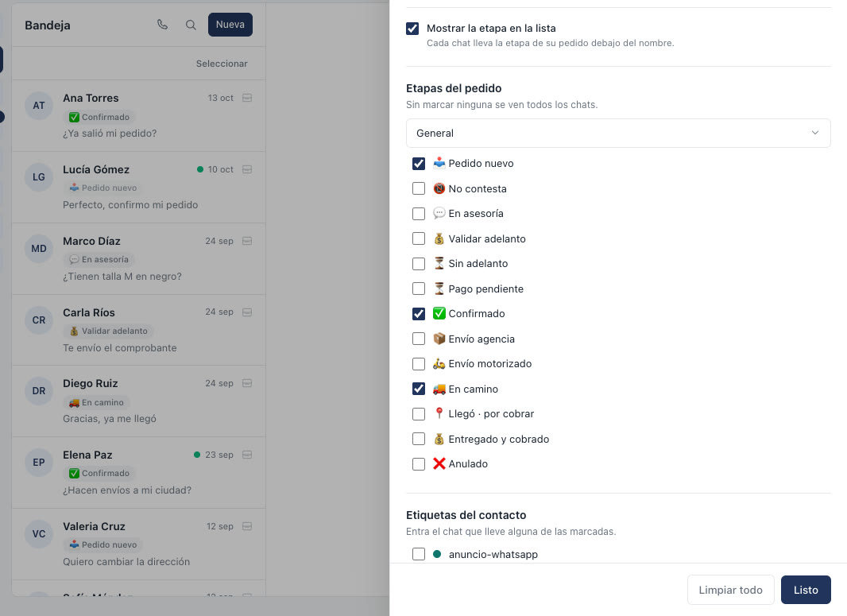The height and width of the screenshot is (616, 847).
Task: Click the En asesoría badge under Marco Díaz
Action: tap(99, 259)
